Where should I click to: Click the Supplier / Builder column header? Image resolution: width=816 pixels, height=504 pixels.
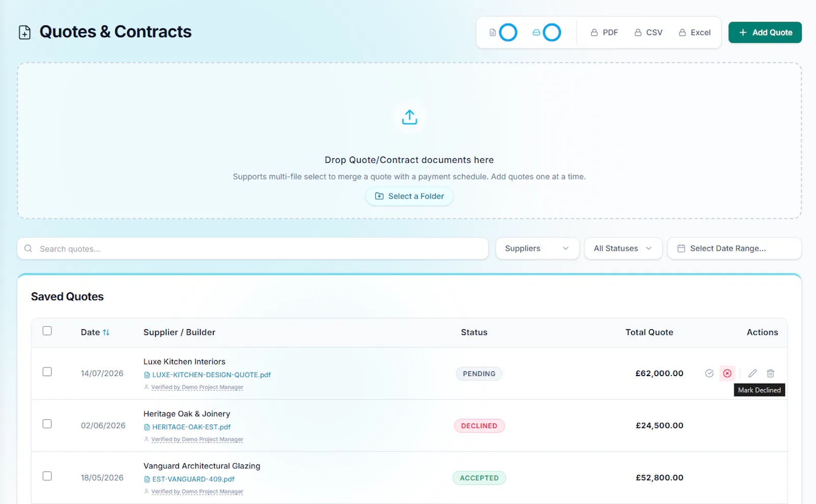[180, 332]
